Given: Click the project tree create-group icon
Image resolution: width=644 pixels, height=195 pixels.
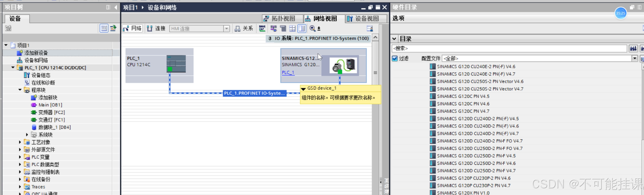Looking at the screenshot, I should click(x=8, y=28).
